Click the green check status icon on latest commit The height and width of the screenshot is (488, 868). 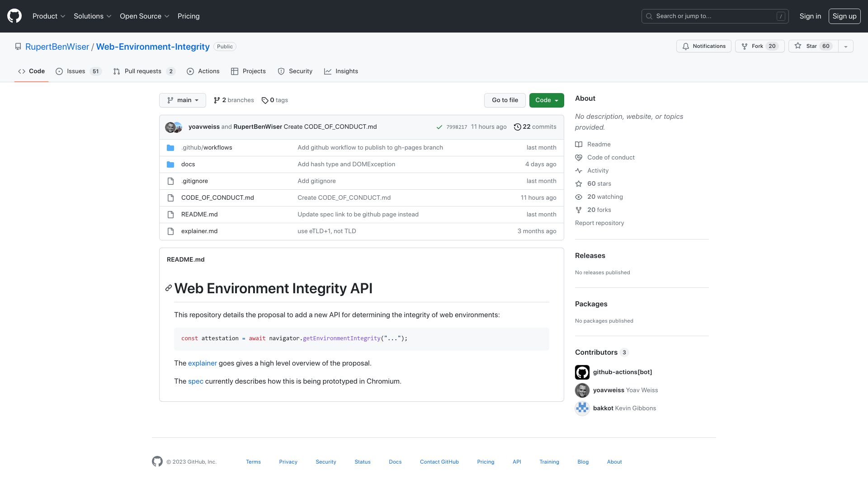click(439, 127)
